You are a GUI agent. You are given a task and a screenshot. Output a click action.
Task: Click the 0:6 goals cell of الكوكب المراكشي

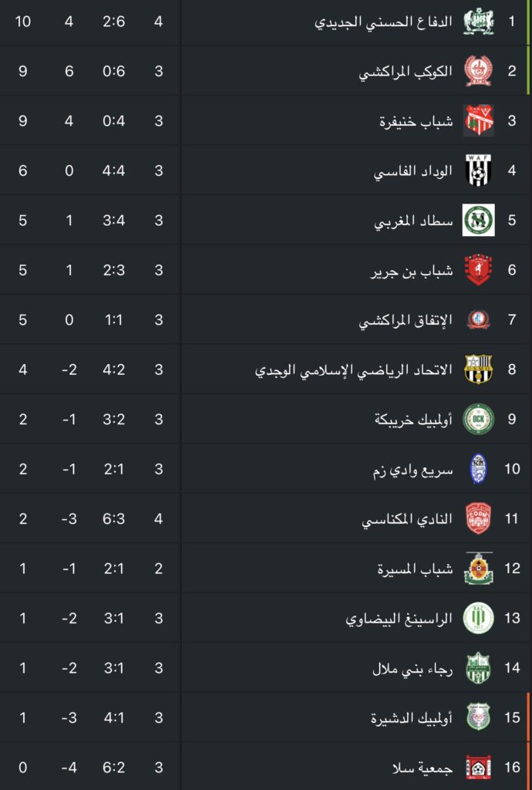pos(114,71)
